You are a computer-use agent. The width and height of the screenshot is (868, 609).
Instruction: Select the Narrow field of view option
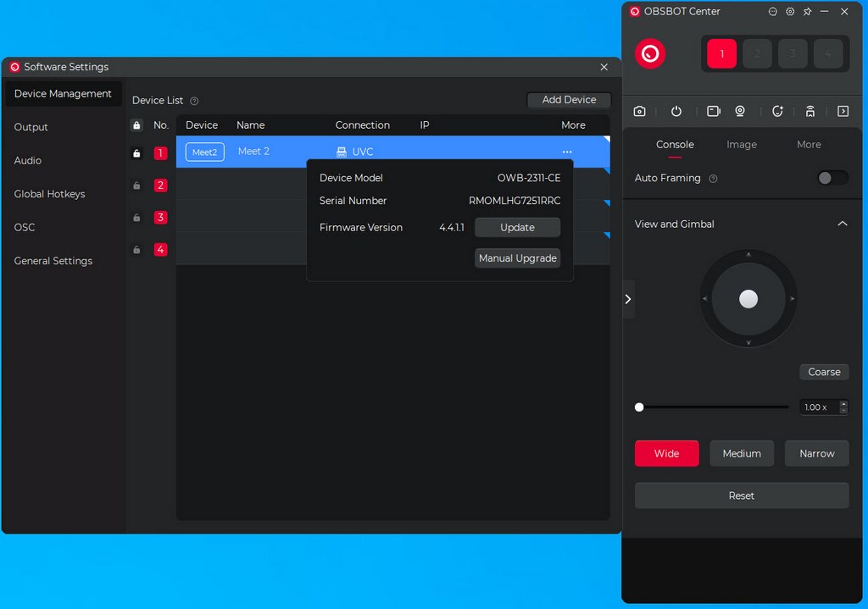point(817,453)
